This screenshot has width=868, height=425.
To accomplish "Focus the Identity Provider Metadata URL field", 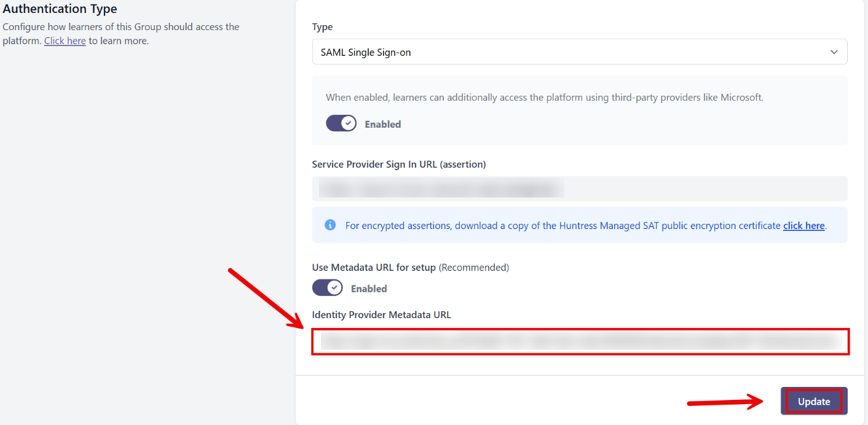I will (580, 341).
